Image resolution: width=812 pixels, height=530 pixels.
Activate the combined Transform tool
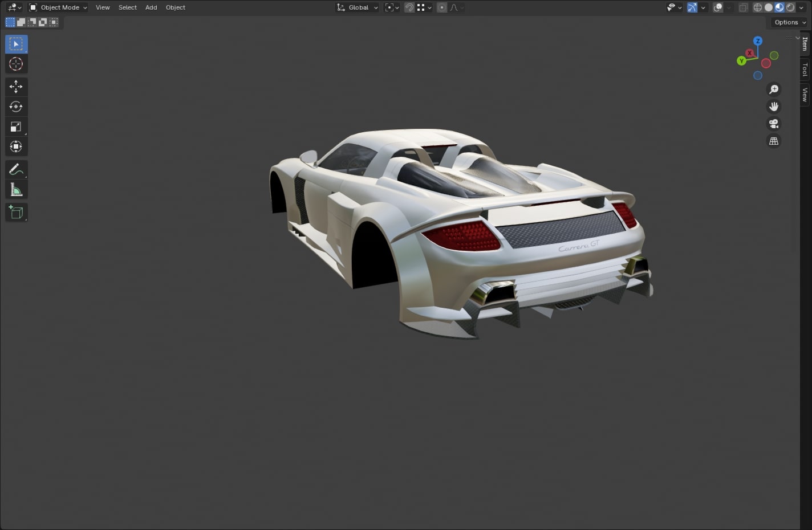click(16, 146)
